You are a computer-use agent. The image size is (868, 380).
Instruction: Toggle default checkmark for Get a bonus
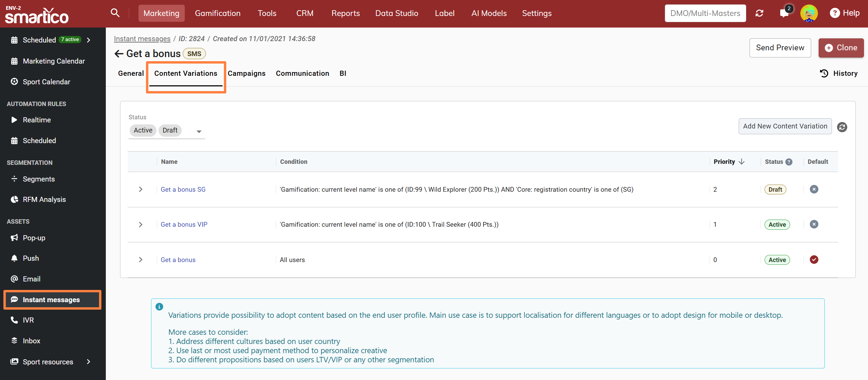(x=814, y=260)
